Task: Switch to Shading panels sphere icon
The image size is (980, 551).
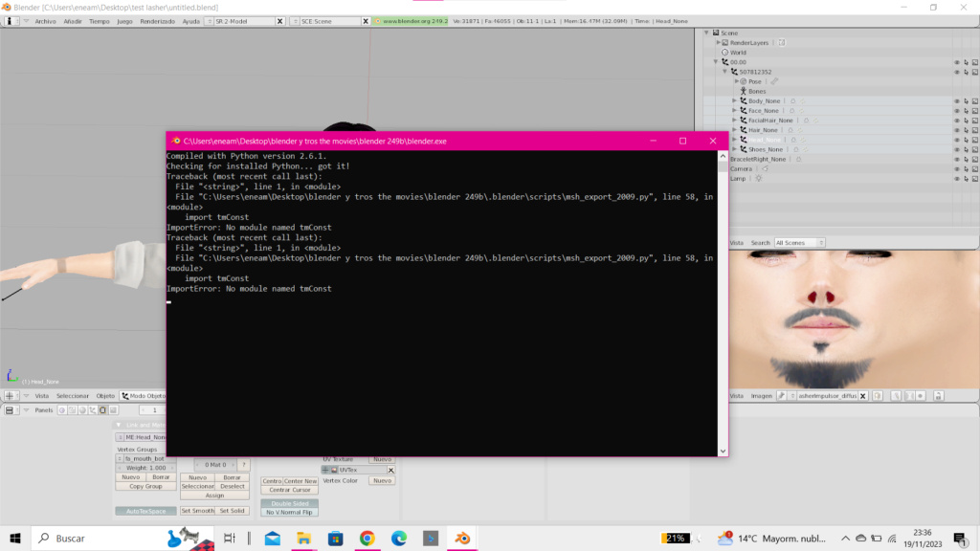Action: pyautogui.click(x=82, y=410)
